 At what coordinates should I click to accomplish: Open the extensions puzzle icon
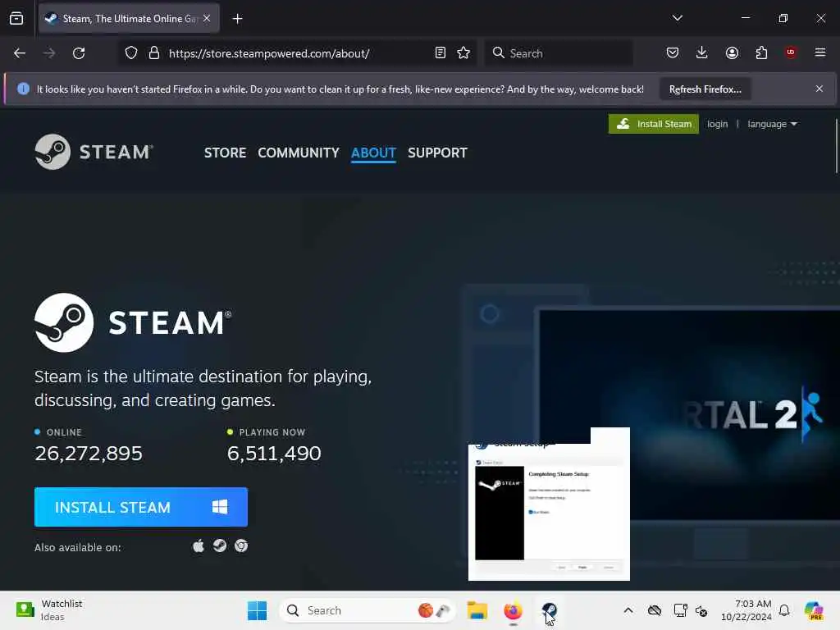coord(761,52)
